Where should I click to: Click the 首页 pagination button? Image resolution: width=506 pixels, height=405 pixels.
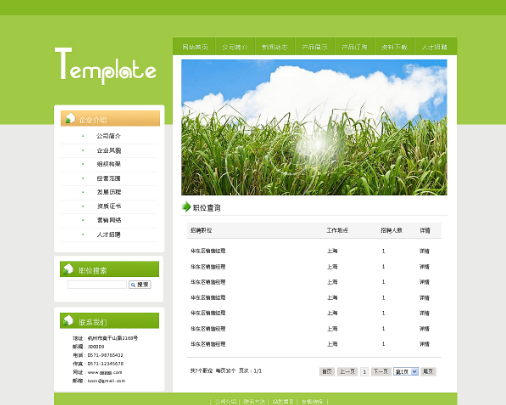327,371
